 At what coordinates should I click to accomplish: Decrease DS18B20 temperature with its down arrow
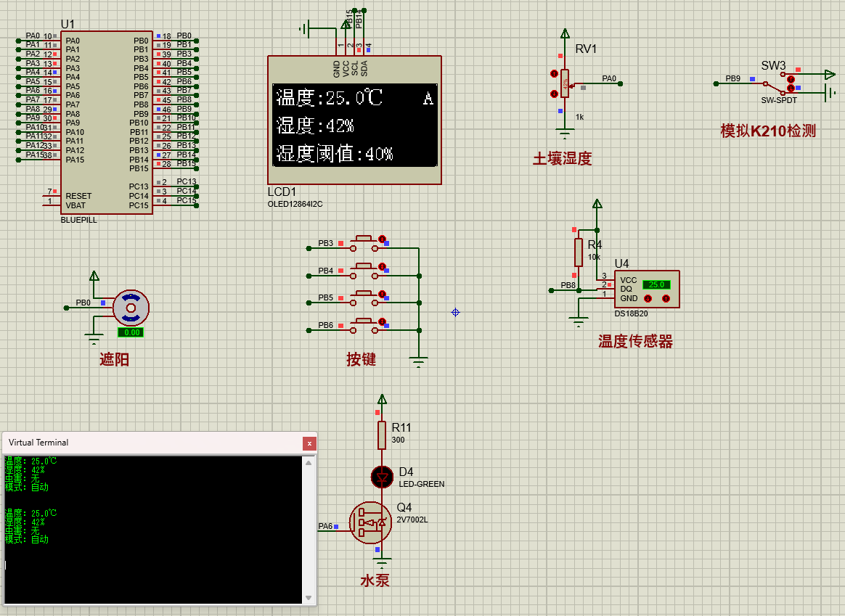tap(648, 298)
